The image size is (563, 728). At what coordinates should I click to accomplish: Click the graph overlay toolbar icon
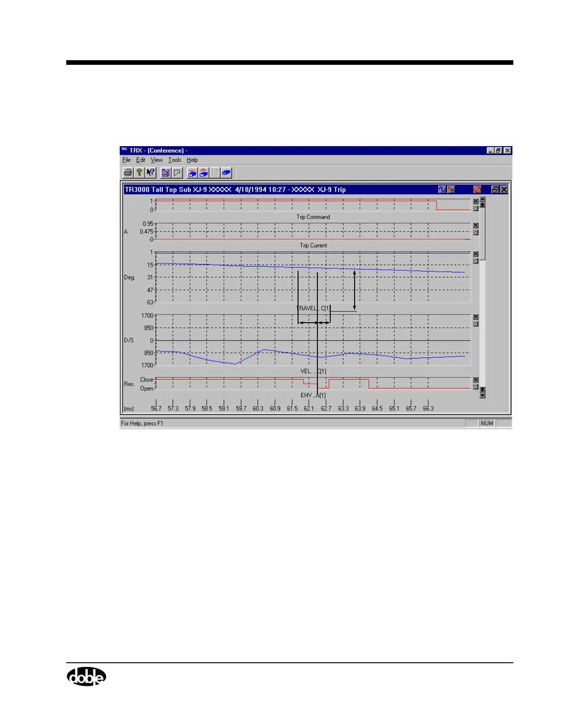[166, 173]
